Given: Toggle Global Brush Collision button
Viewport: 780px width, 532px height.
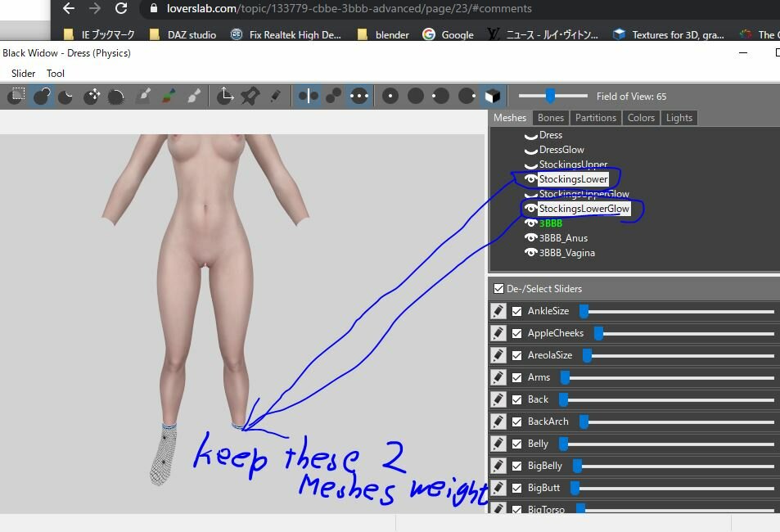Looking at the screenshot, I should coord(358,96).
